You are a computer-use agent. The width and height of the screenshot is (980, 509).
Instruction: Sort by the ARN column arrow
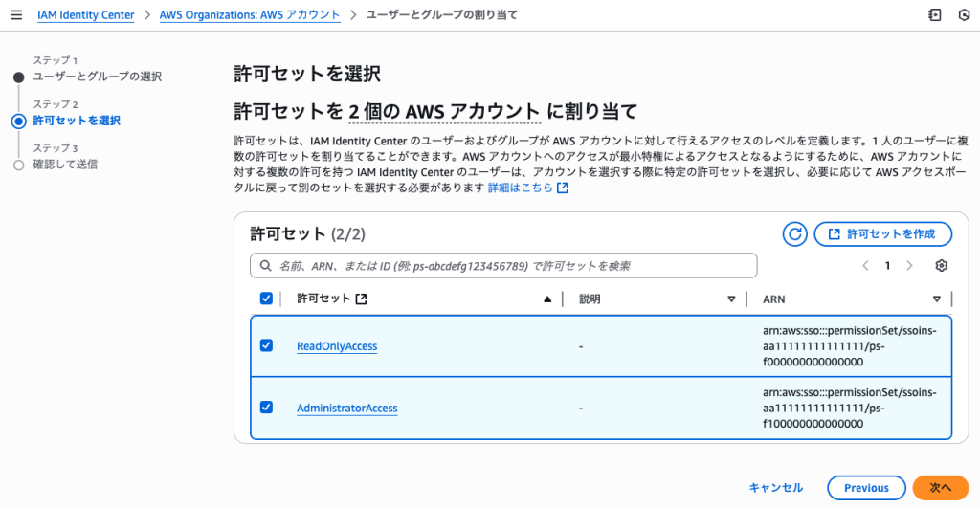(x=937, y=299)
